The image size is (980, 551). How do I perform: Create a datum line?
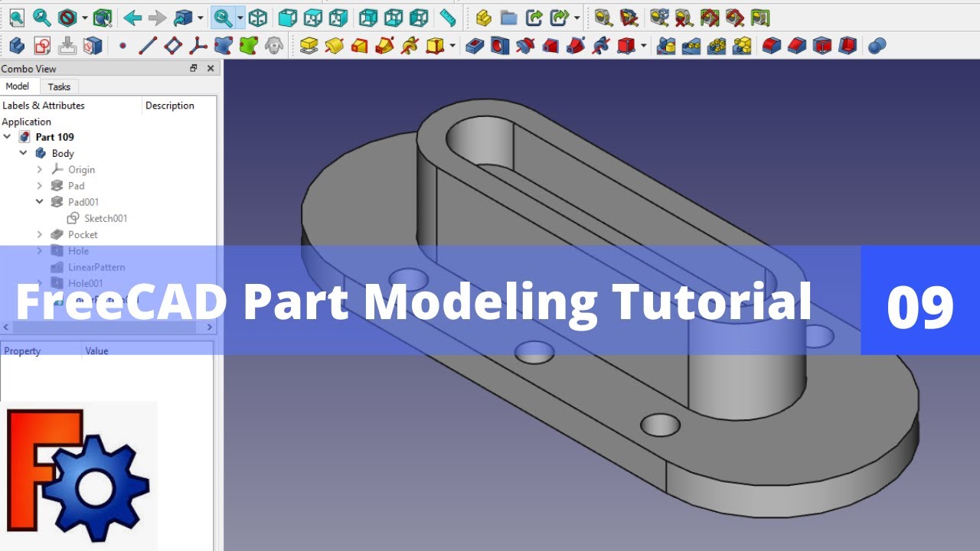148,46
